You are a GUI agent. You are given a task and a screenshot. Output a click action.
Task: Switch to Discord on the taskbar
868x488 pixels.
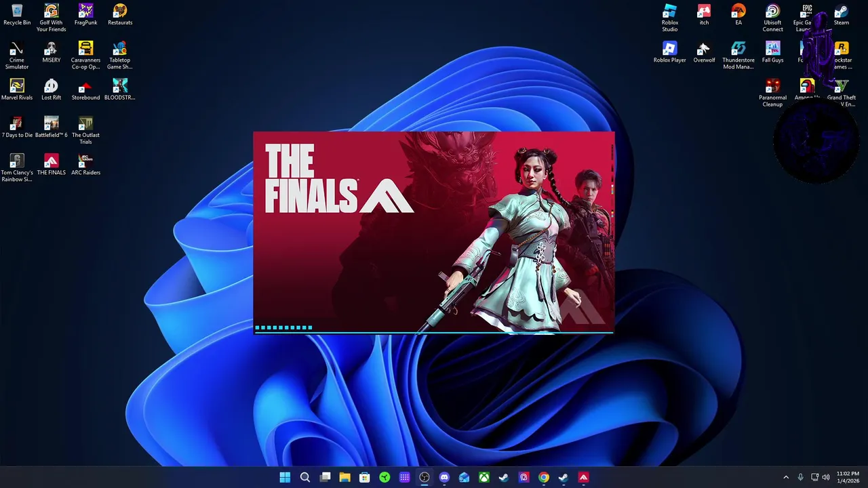[x=444, y=477]
